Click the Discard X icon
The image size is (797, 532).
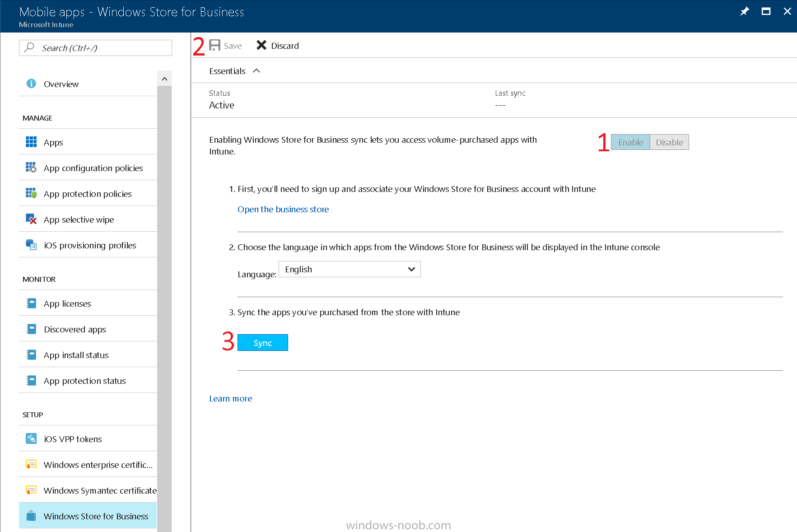(261, 45)
